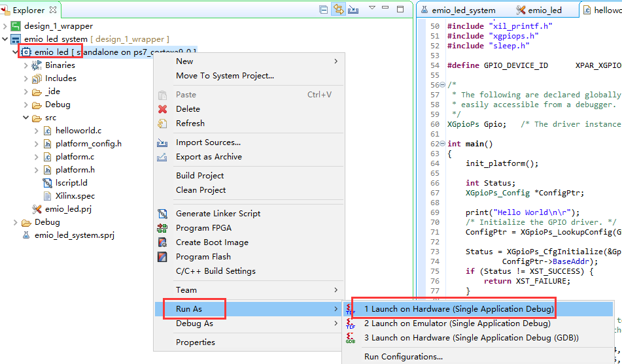Click the Create Boot Image icon
This screenshot has width=622, height=364.
click(x=162, y=242)
